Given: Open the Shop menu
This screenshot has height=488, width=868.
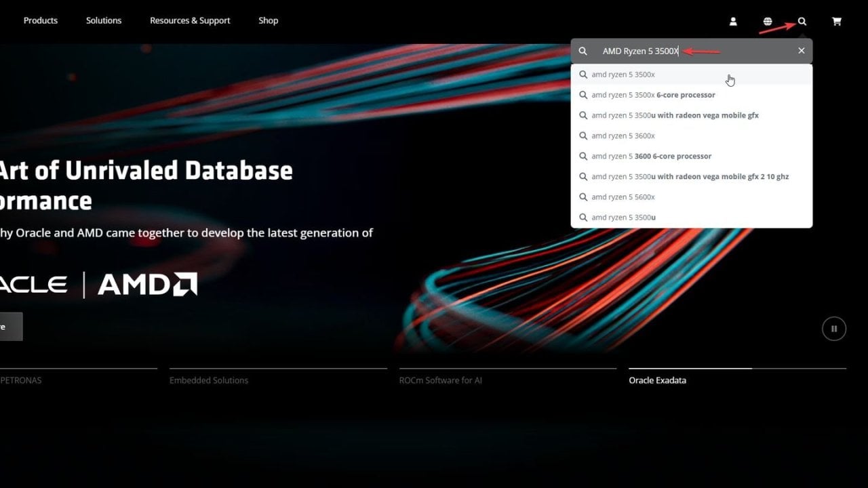Looking at the screenshot, I should pyautogui.click(x=269, y=20).
